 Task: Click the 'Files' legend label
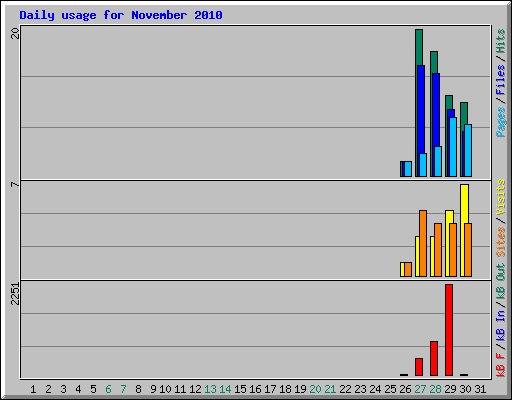coord(501,80)
